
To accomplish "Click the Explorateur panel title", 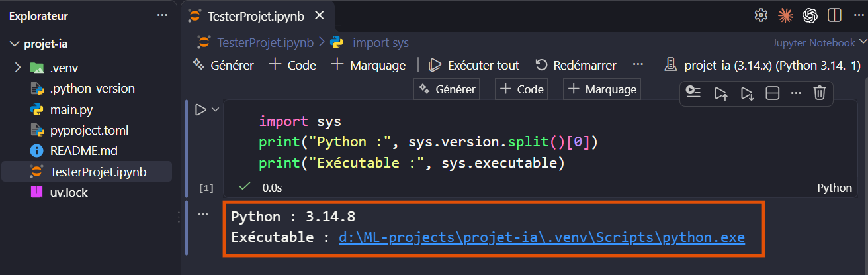I will click(38, 16).
